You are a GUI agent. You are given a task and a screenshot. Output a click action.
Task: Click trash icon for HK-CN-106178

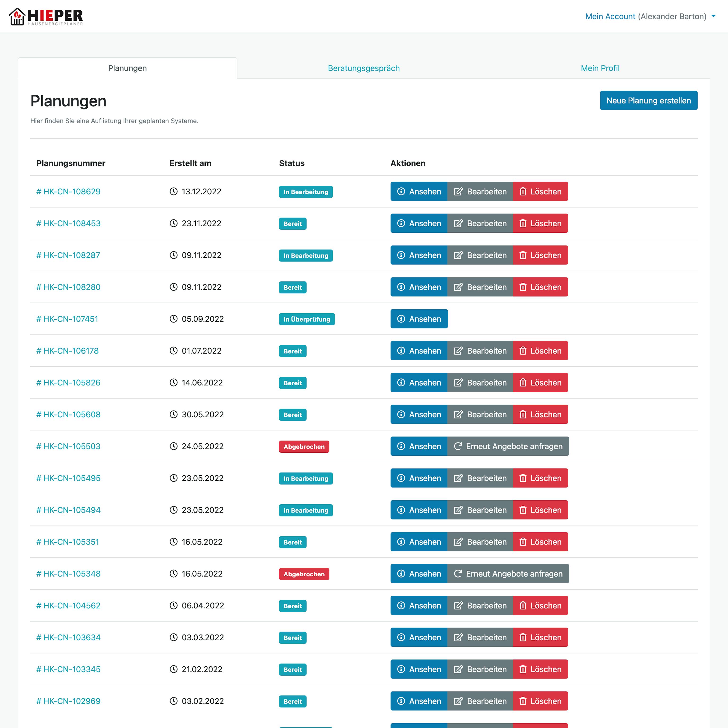[523, 351]
